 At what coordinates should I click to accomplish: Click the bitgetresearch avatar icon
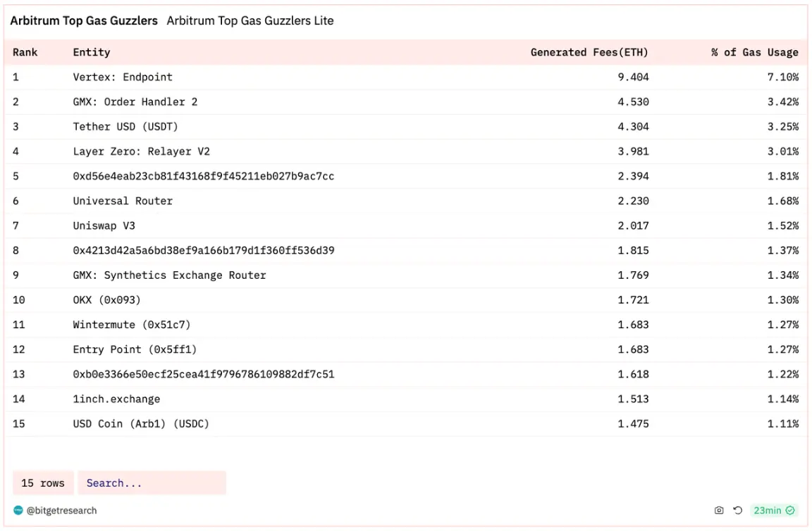tap(18, 511)
